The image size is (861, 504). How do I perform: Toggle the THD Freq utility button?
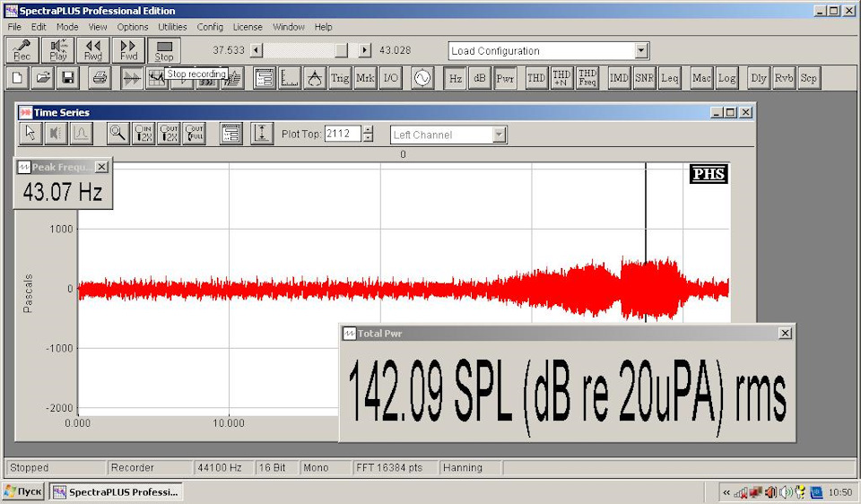pyautogui.click(x=587, y=78)
